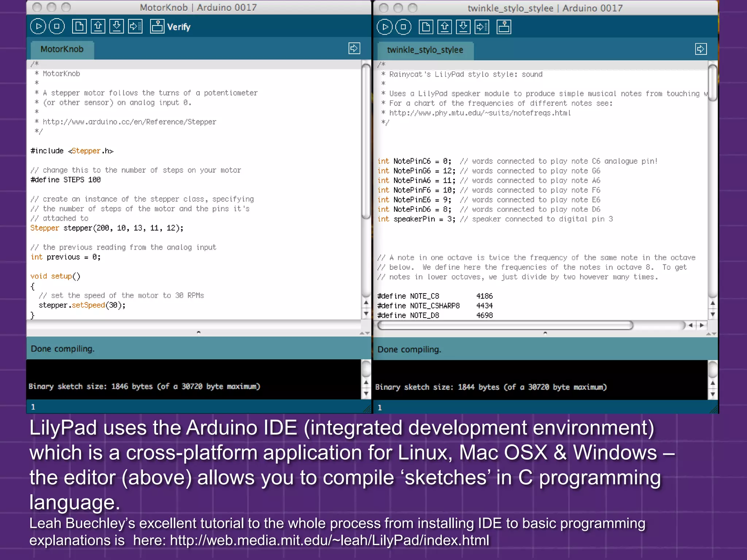Click 'Binary sketch size: 1846 bytes' console text
This screenshot has height=560, width=747.
[x=144, y=386]
